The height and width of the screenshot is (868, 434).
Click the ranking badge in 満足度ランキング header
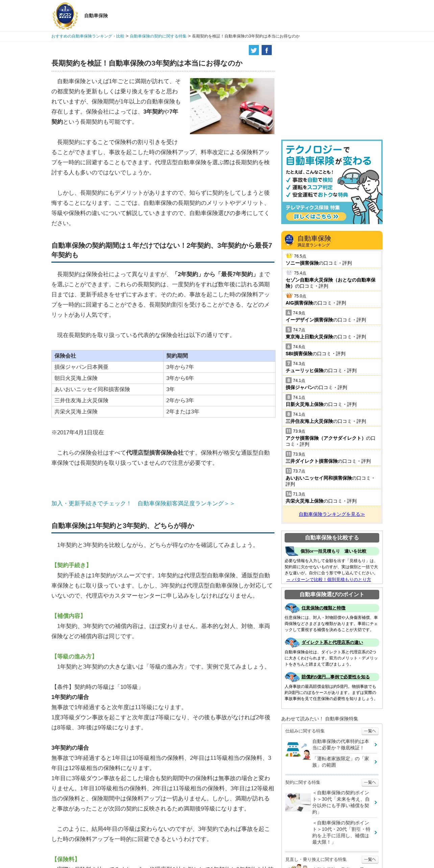pyautogui.click(x=289, y=240)
